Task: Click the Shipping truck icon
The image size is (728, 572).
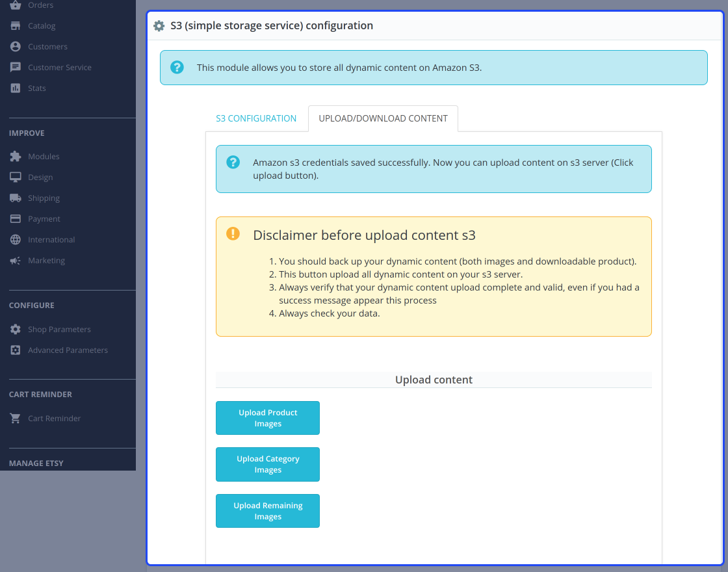Action: (x=16, y=198)
